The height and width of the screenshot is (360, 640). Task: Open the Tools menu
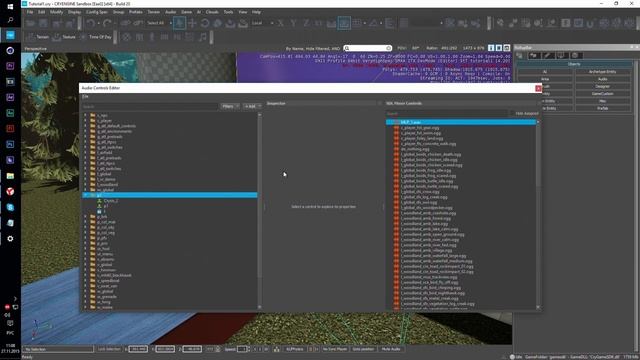coord(228,12)
